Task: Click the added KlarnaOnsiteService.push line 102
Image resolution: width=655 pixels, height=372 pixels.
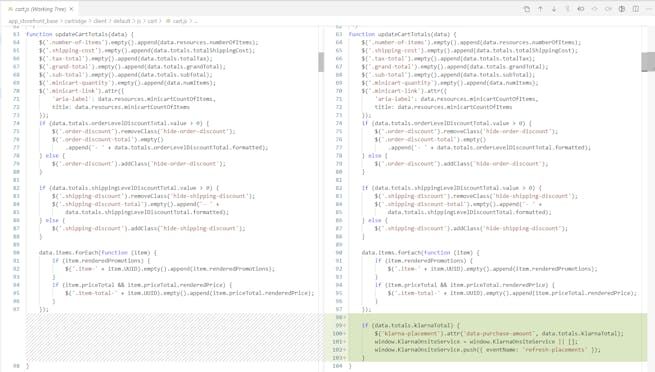Action: click(487, 349)
